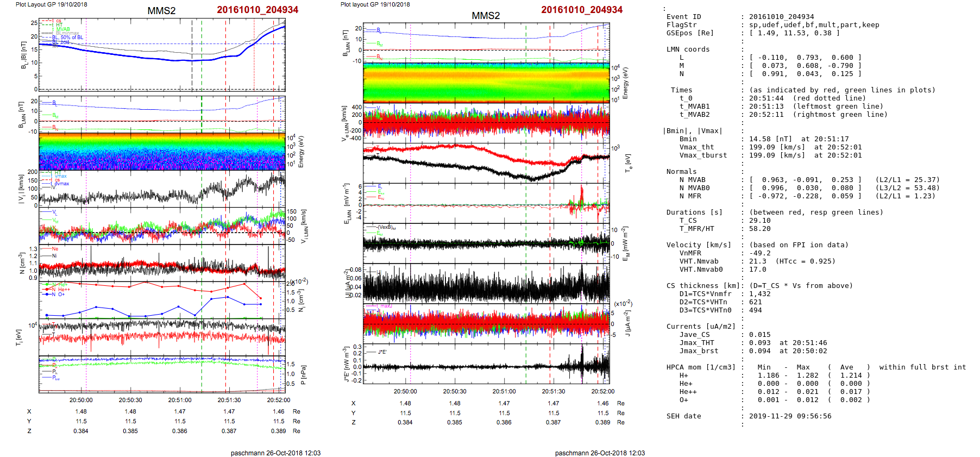Click the red 20161010_204934 title above left plot

257,10
